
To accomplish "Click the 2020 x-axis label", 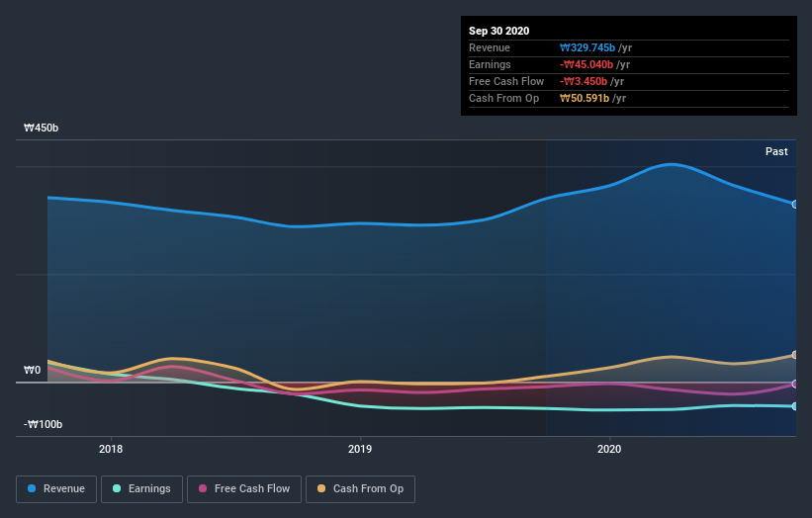I will click(x=609, y=449).
